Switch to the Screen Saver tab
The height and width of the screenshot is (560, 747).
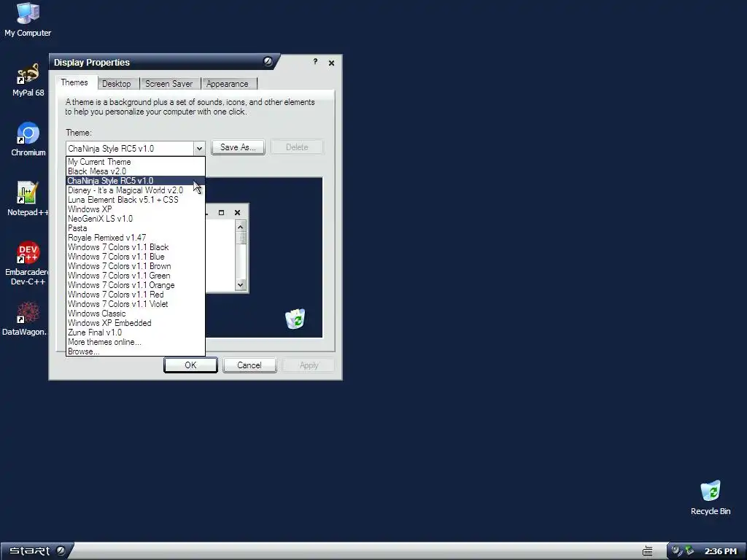169,84
